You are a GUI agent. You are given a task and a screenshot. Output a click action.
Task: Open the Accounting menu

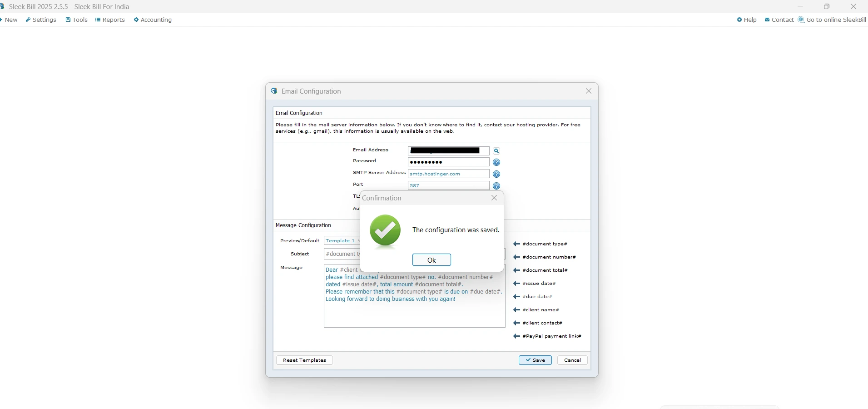[x=153, y=20]
